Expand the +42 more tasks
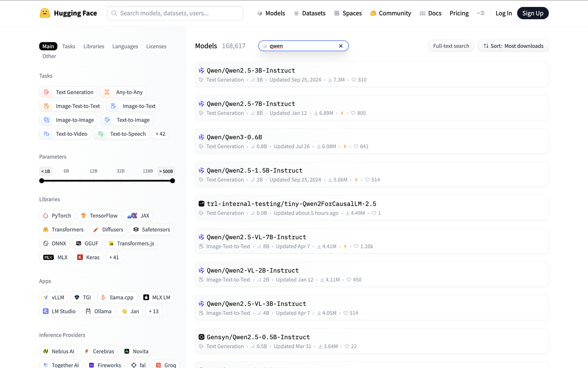Screen dimensions: 588x368 (160, 134)
